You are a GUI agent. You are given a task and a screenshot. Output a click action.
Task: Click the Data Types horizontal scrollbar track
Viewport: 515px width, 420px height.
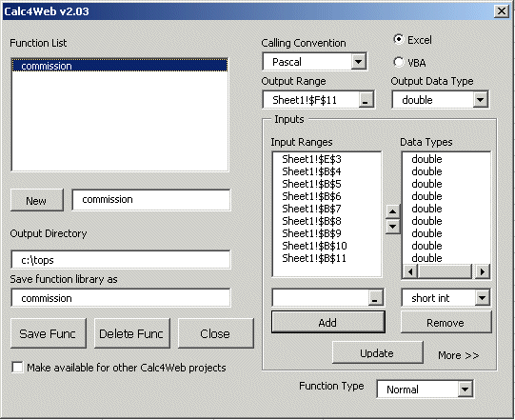click(x=446, y=271)
